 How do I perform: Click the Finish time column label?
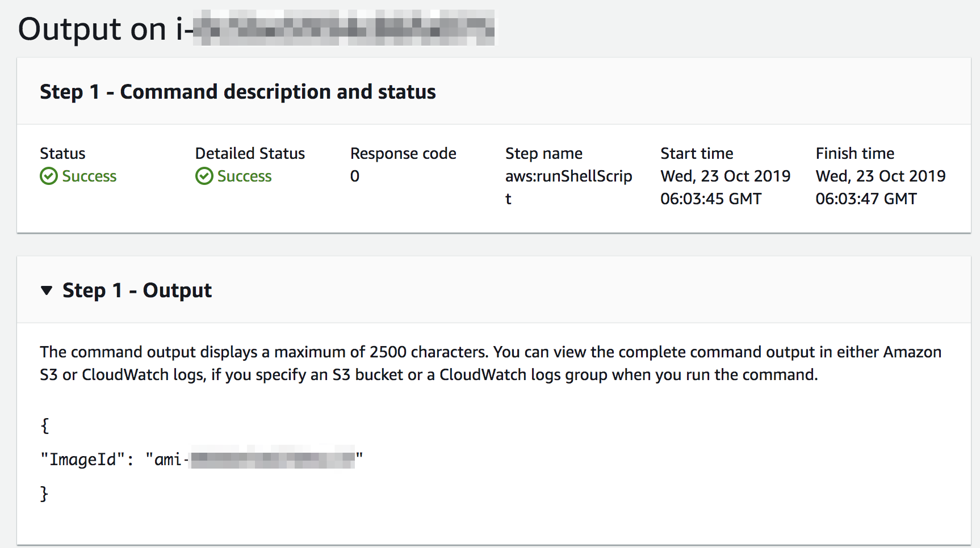(x=855, y=154)
